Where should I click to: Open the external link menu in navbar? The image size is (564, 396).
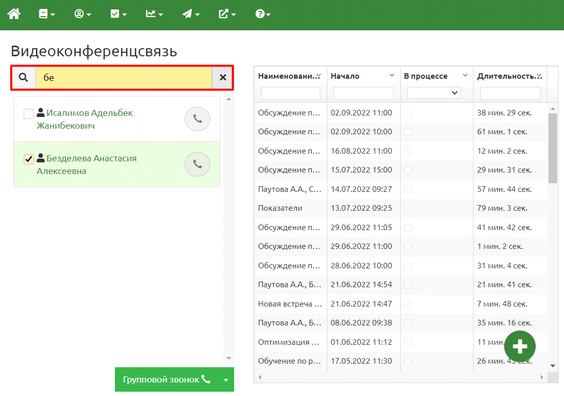click(x=227, y=14)
